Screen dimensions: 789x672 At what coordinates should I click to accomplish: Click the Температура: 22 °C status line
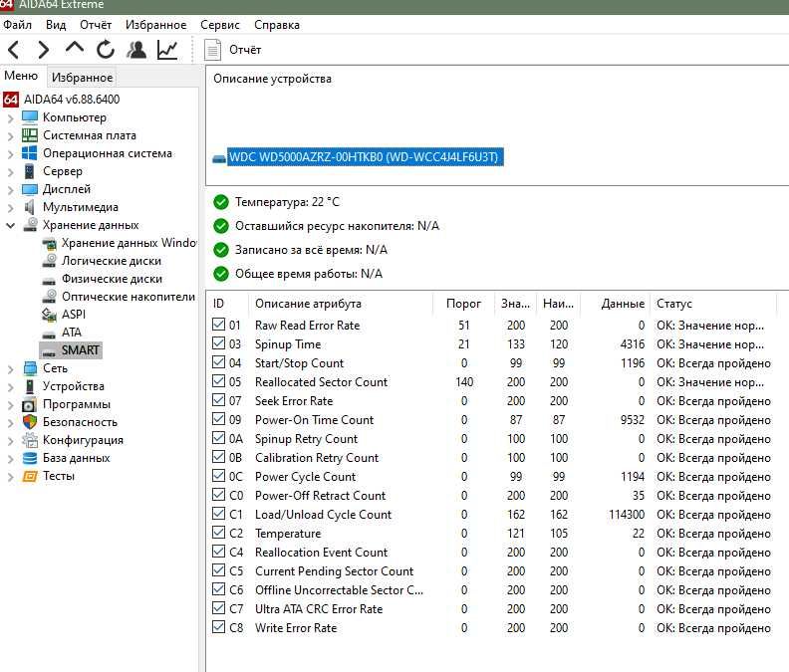(287, 202)
